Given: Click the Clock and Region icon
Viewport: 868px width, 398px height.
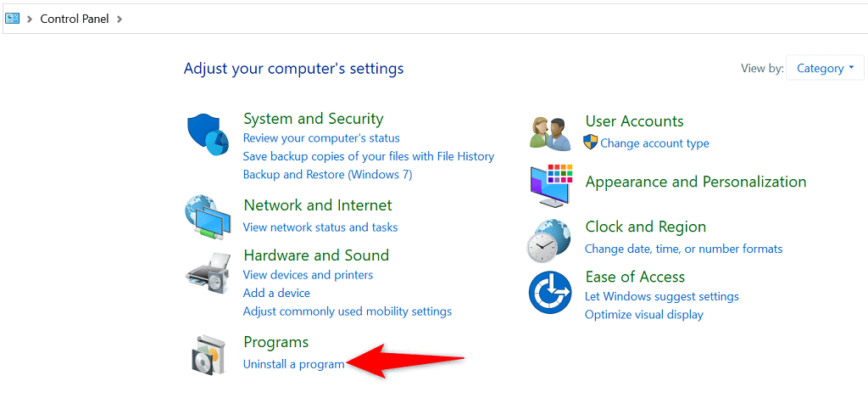Looking at the screenshot, I should [x=549, y=239].
